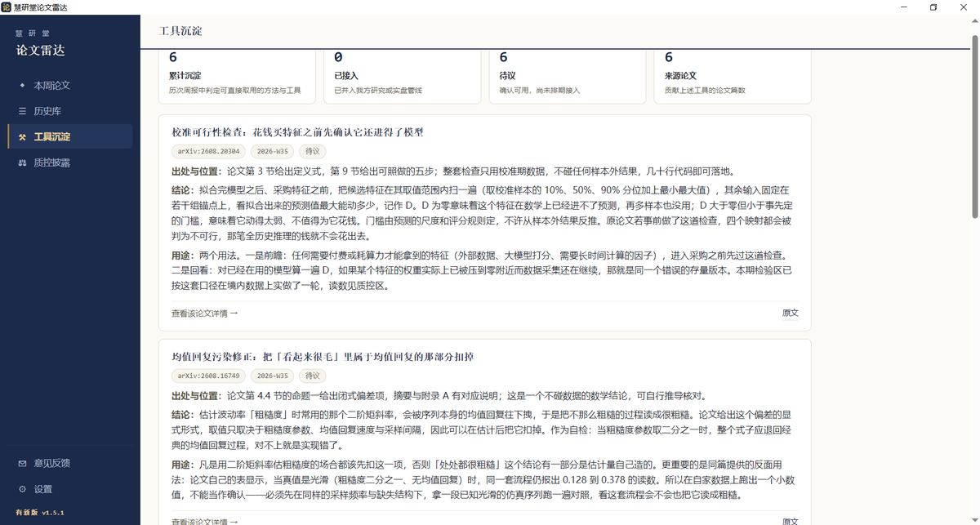Viewport: 980px width, 525px height.
Task: Click the 累计沉淀 stat card
Action: click(x=237, y=76)
